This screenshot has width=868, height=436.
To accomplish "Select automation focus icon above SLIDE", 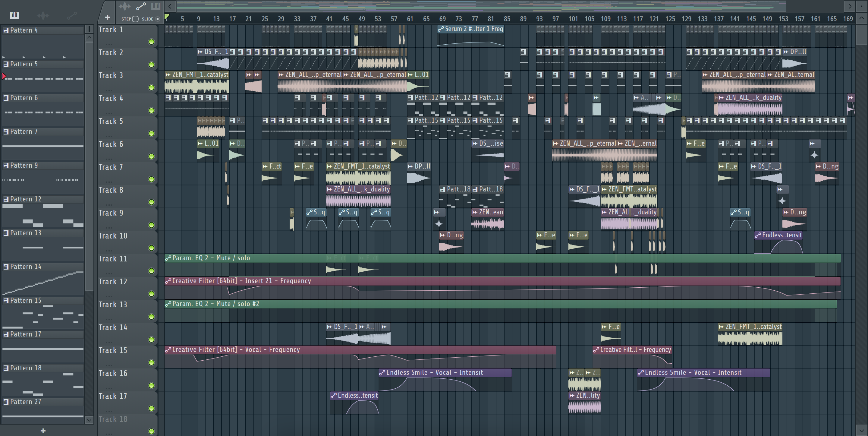I will coord(141,6).
